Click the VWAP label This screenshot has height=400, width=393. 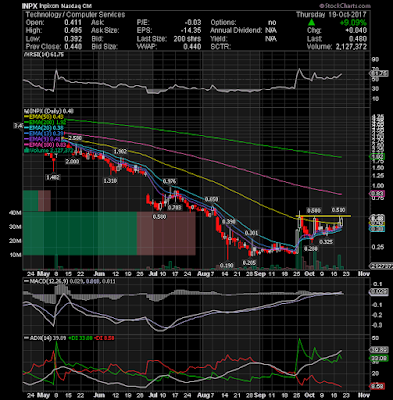[146, 47]
